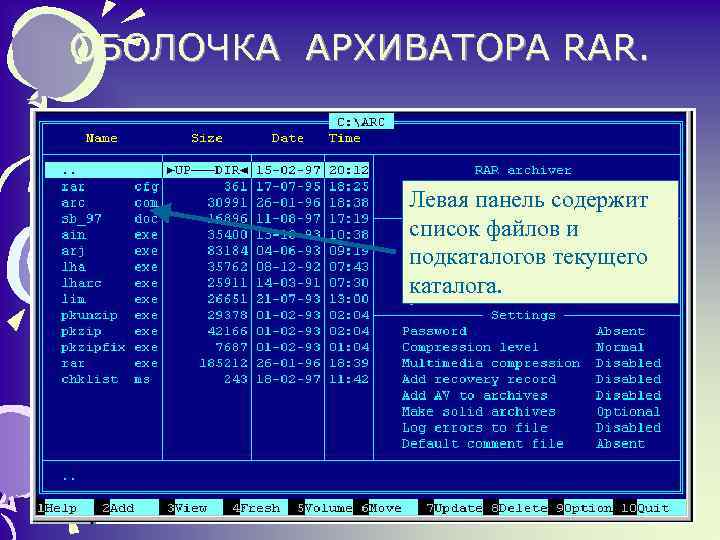This screenshot has width=720, height=540.
Task: Select the sb_97 doc file row
Action: pos(207,219)
